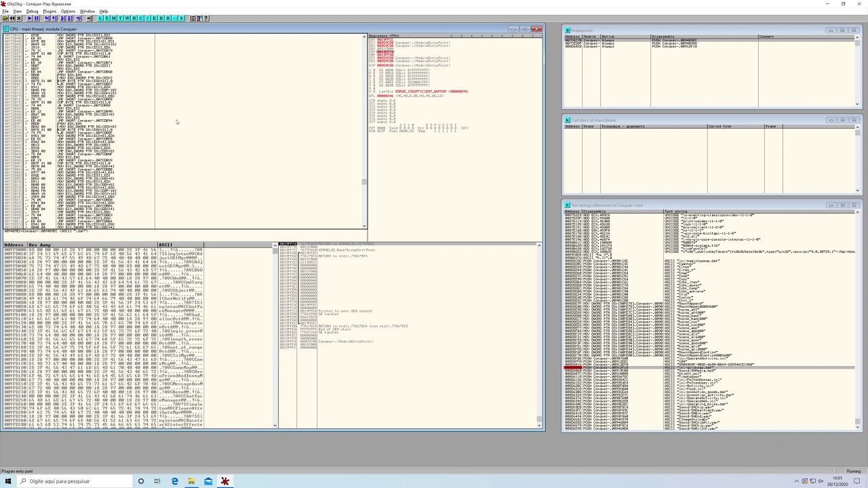The height and width of the screenshot is (488, 868).
Task: Click Called from header in Call stack
Action: coord(735,126)
